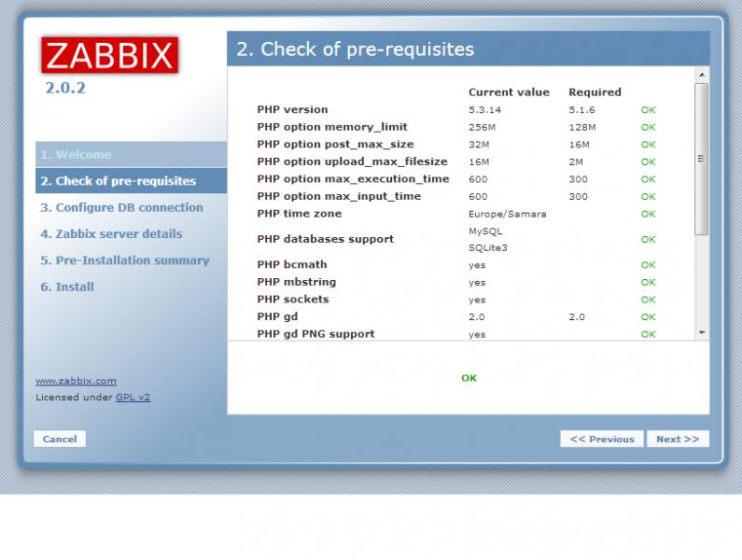The width and height of the screenshot is (742, 560).
Task: Click the 2.0.2 version number
Action: pyautogui.click(x=65, y=88)
